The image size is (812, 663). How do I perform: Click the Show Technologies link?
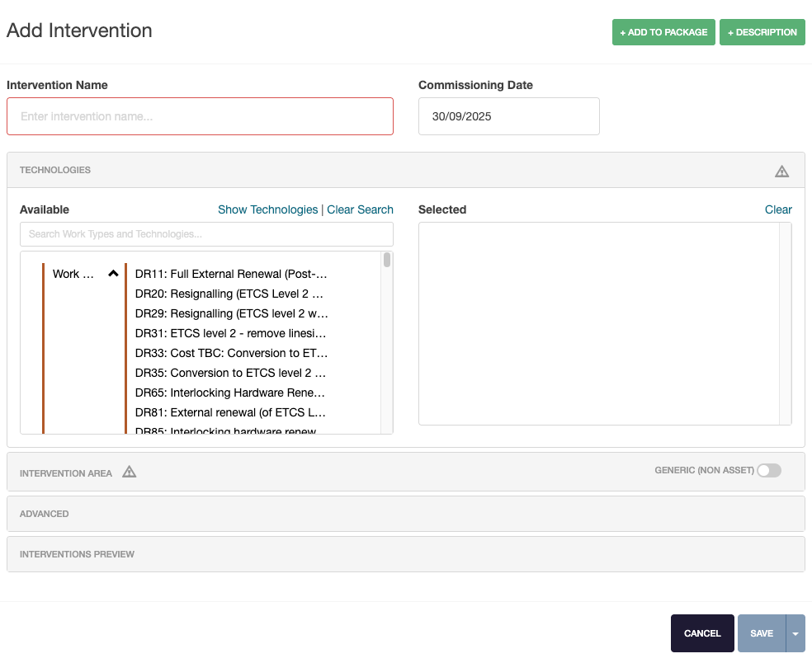(x=268, y=209)
